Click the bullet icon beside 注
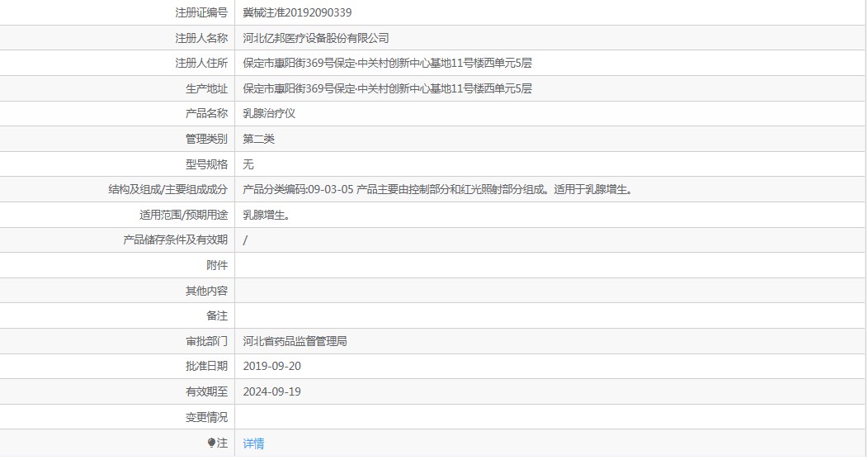Screen dimensions: 868x460 pos(211,443)
